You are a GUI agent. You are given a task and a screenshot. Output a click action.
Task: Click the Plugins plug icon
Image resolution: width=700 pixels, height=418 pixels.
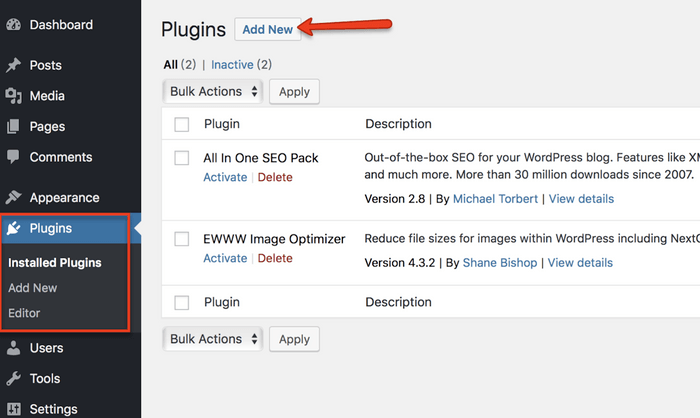[x=13, y=228]
